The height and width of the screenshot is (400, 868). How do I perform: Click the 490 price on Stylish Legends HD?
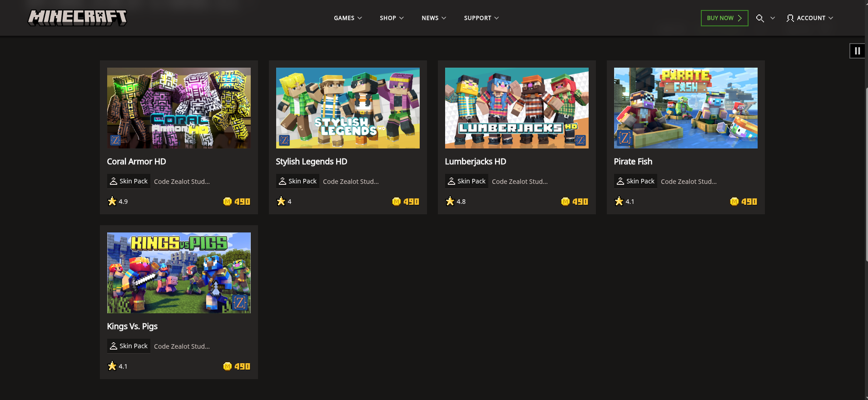(412, 202)
